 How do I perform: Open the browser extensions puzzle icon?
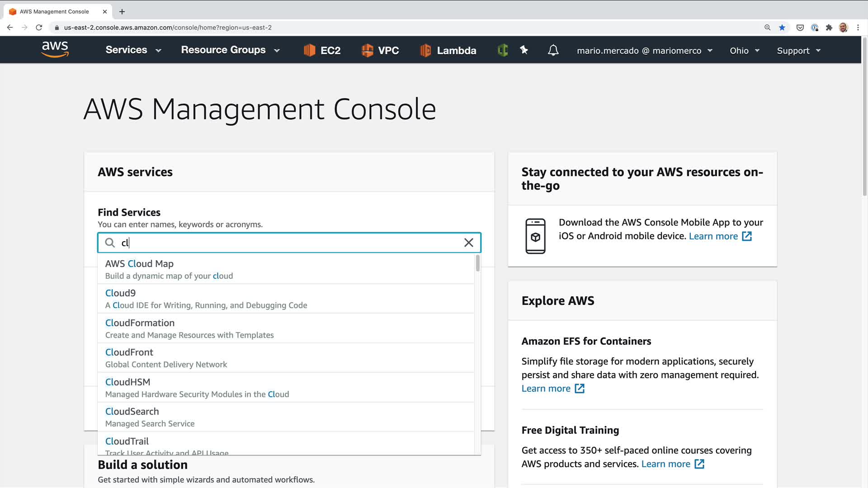[x=829, y=28]
